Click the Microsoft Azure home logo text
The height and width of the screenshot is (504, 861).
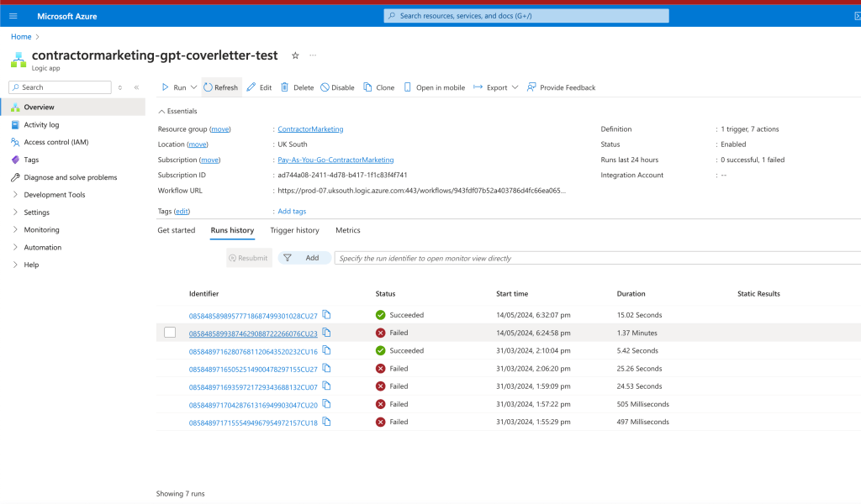[67, 17]
